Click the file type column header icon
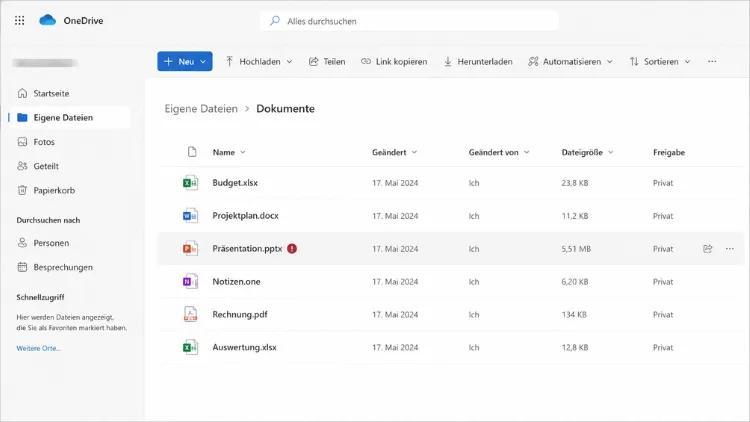Image resolution: width=750 pixels, height=422 pixels. pos(192,152)
